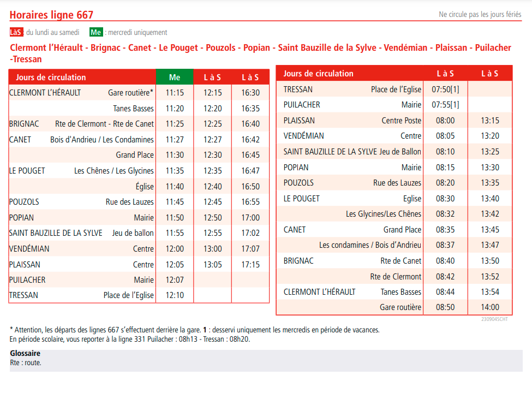Screen dimensions: 532x399
Task: Click the 17:00 time cell
Action: coord(250,217)
